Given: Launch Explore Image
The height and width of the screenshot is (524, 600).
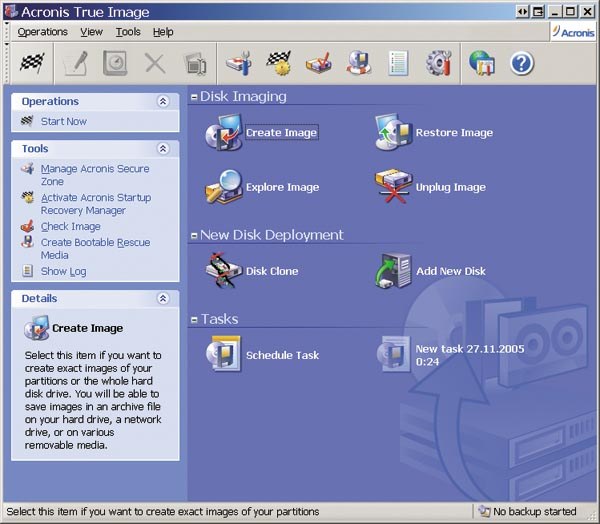Looking at the screenshot, I should click(x=223, y=187).
